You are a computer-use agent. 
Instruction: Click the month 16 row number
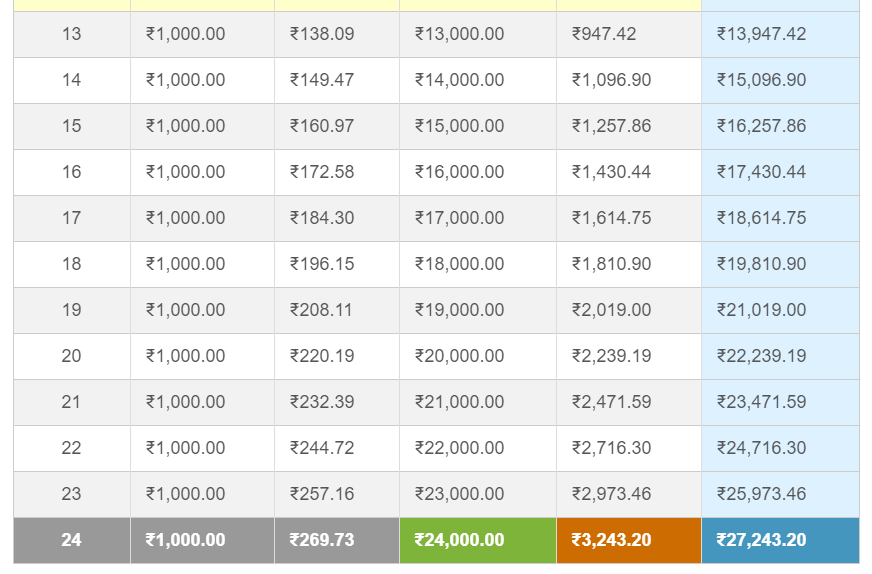[x=72, y=172]
